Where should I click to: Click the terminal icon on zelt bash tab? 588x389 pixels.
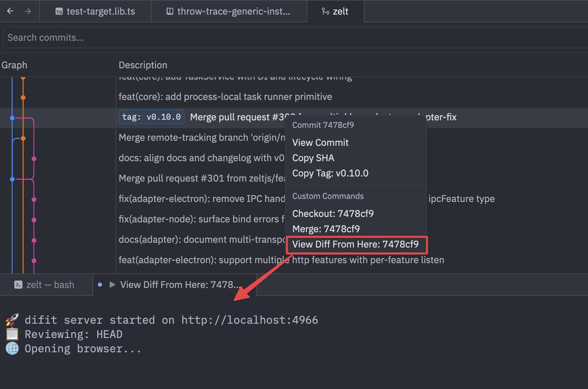(x=18, y=285)
